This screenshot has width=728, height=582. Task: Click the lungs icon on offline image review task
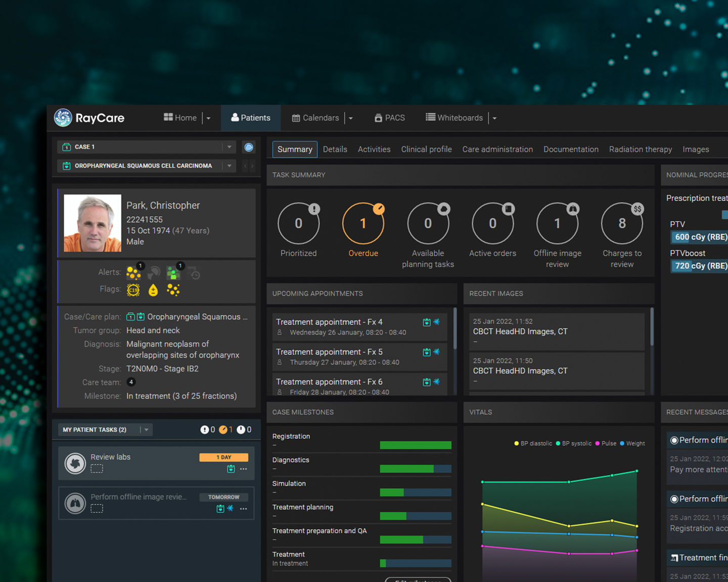click(x=75, y=503)
